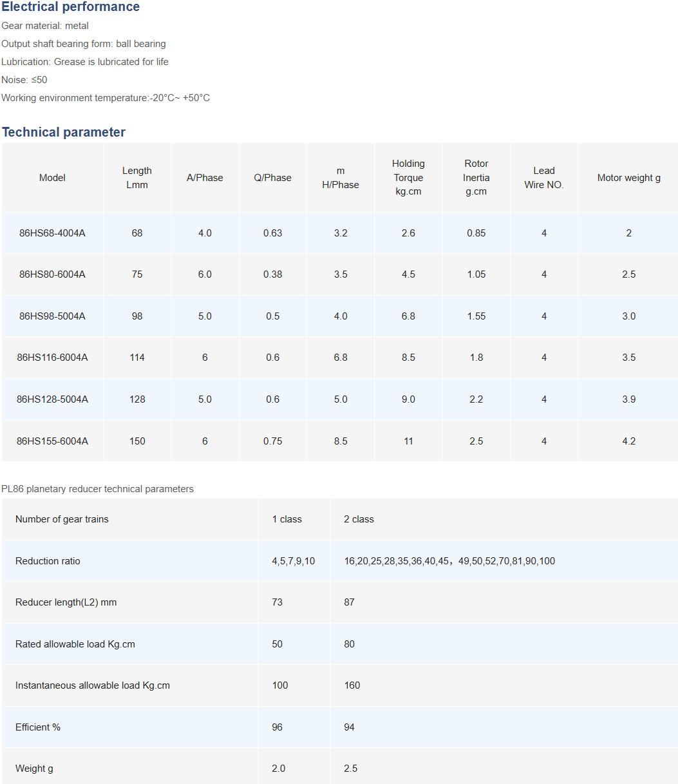
Task: Click the Reduction ratio row label
Action: pos(48,561)
